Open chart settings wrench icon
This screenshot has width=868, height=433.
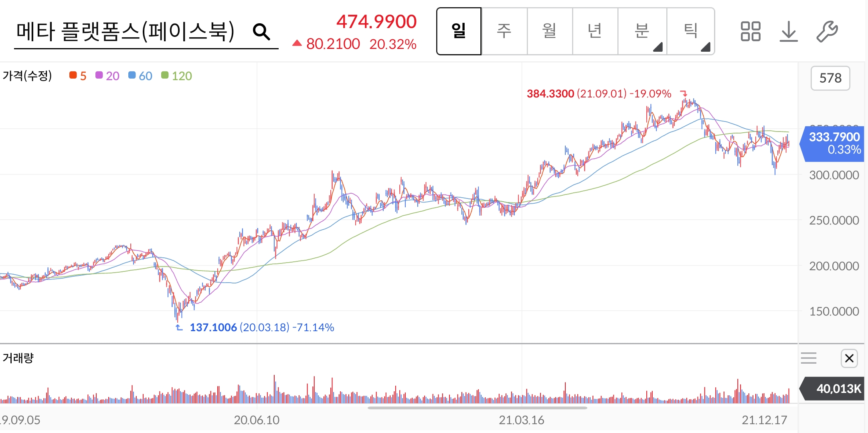(827, 31)
